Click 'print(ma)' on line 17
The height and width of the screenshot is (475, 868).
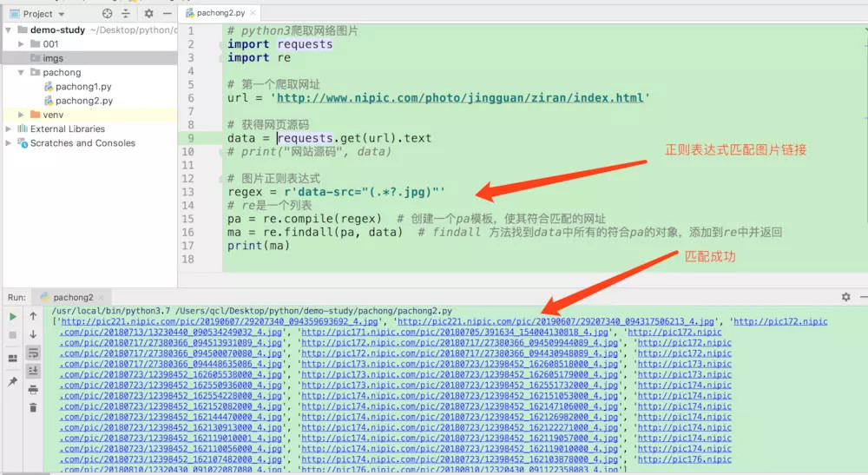pos(259,245)
